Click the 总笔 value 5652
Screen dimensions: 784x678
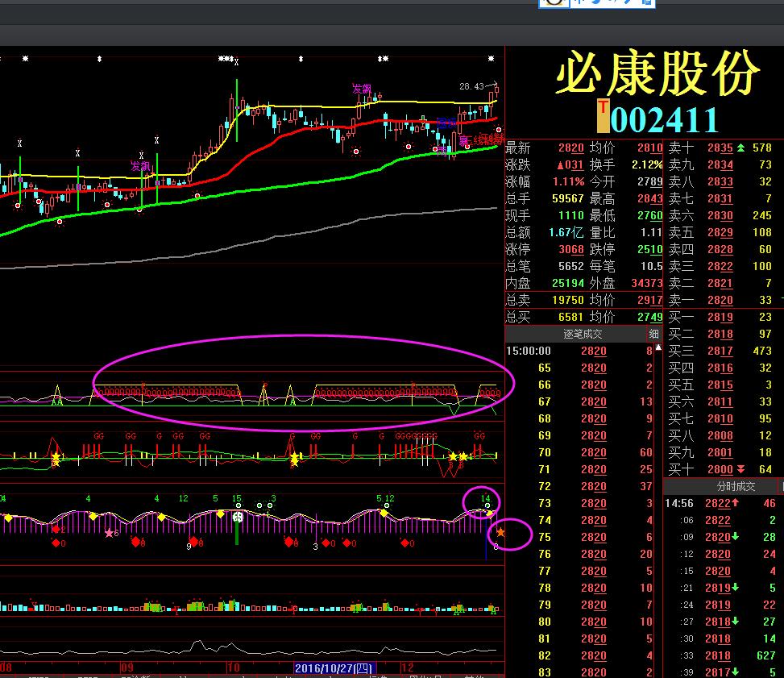(x=571, y=266)
